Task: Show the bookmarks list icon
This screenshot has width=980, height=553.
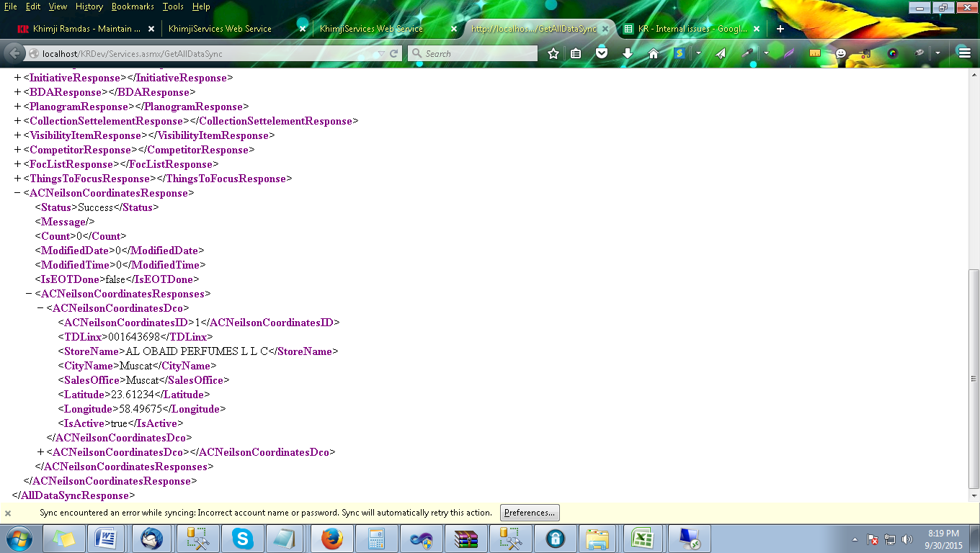Action: pos(576,53)
